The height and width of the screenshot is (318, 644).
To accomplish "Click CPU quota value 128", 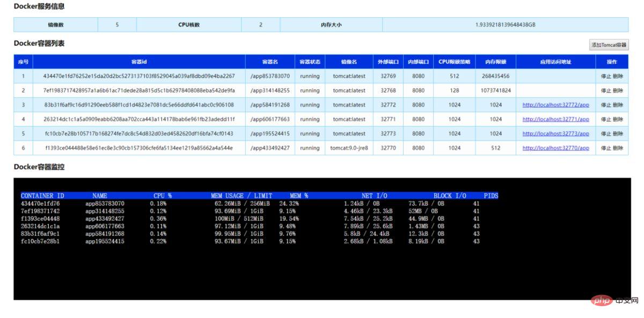I will 455,91.
